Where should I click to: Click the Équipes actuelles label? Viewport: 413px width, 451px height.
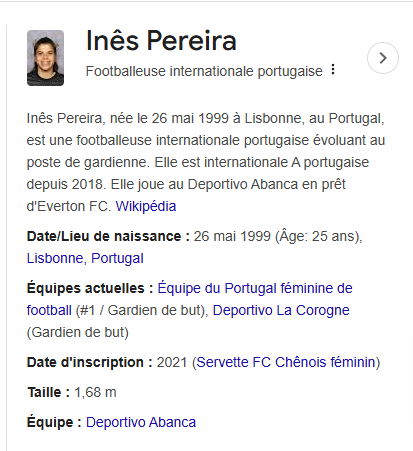pyautogui.click(x=90, y=288)
